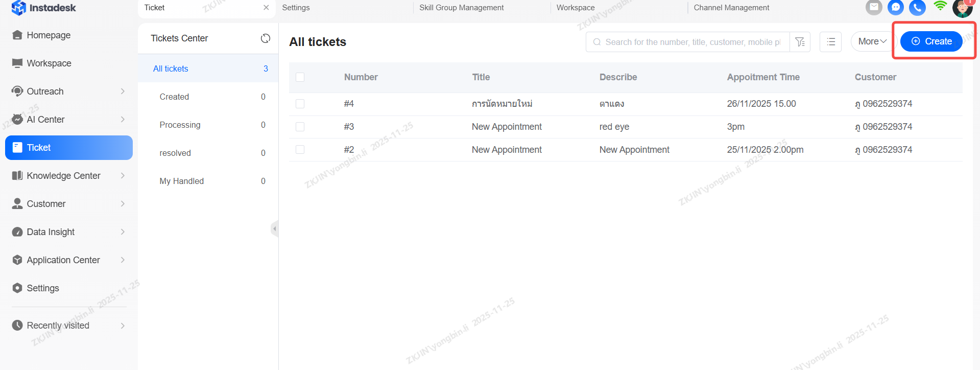
Task: Open the advanced filter icon in search bar
Action: [x=800, y=42]
